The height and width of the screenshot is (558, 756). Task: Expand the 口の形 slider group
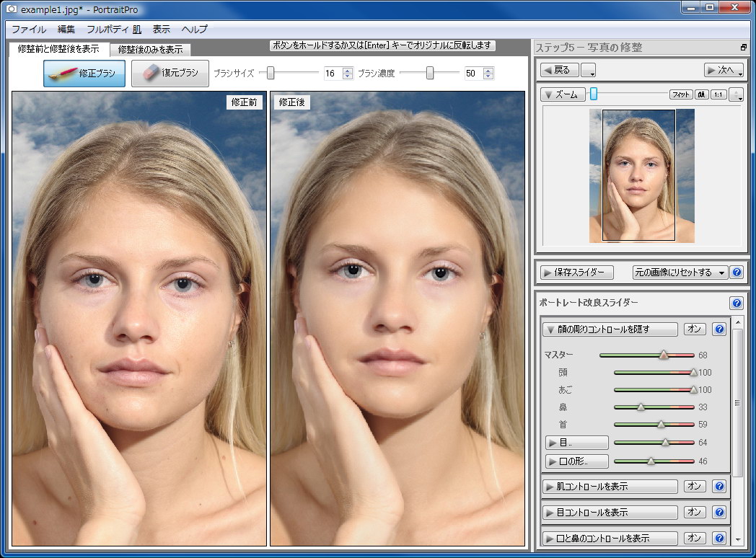coord(576,461)
